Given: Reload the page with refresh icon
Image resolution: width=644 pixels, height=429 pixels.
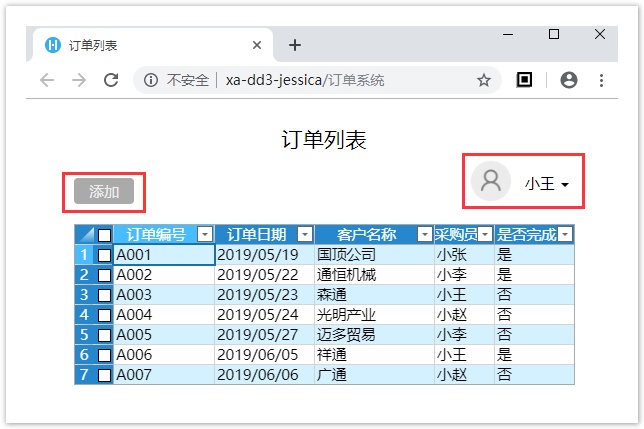Looking at the screenshot, I should (x=111, y=80).
